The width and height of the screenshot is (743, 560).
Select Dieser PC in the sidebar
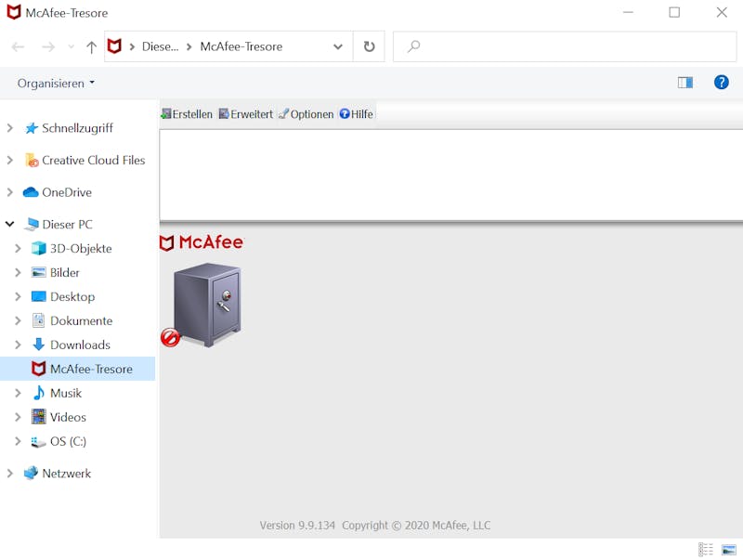pyautogui.click(x=67, y=224)
